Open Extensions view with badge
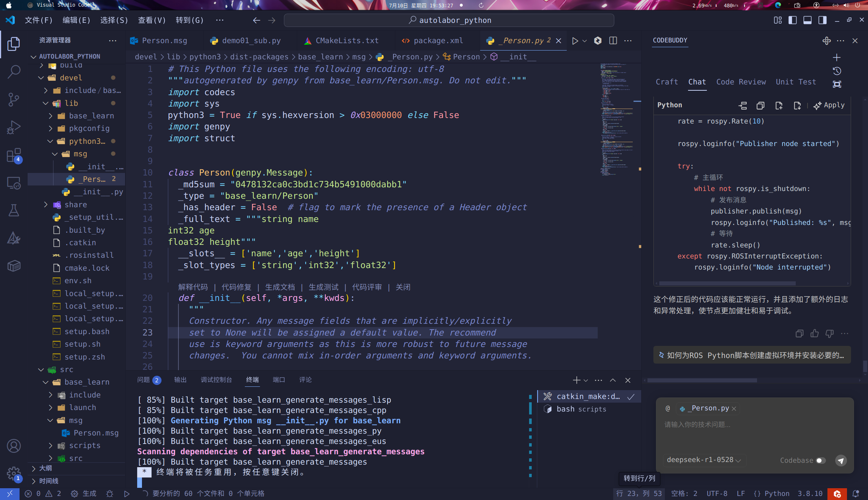Image resolution: width=868 pixels, height=500 pixels. [14, 155]
